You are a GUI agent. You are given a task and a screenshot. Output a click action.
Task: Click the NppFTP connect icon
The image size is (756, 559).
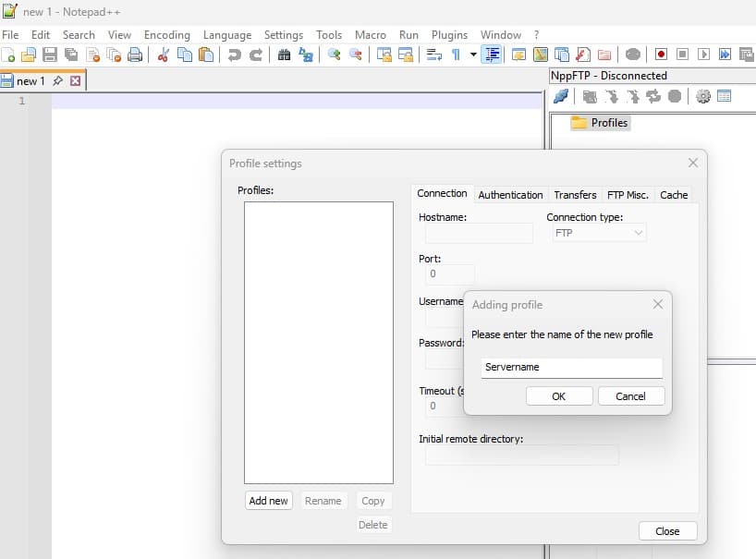(x=561, y=96)
